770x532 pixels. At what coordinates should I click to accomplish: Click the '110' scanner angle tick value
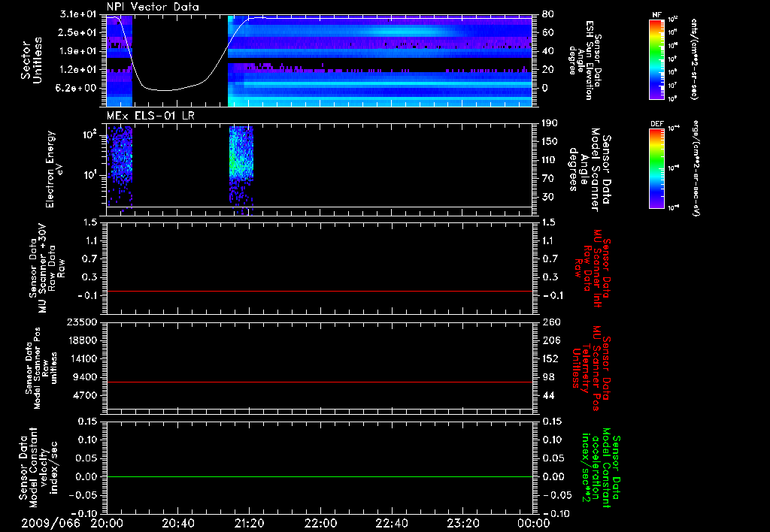tap(550, 160)
